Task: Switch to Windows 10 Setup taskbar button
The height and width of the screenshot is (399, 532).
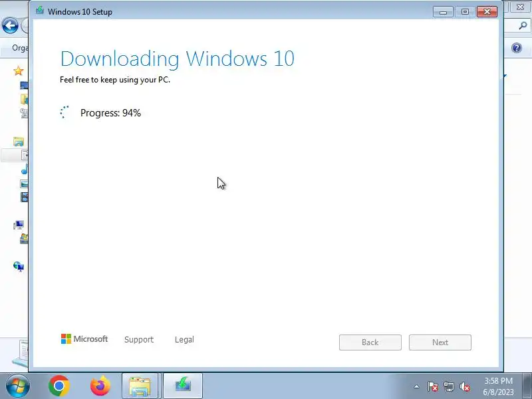Action: pos(183,386)
